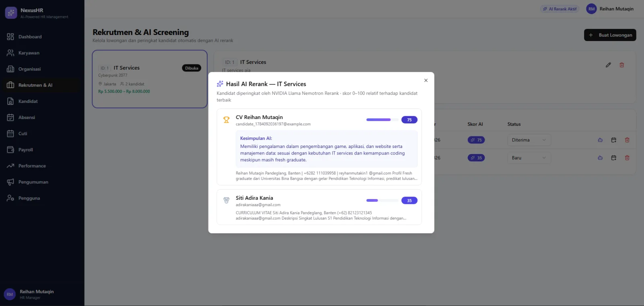This screenshot has width=644, height=306.
Task: Click the sparkle icon in dialog title
Action: tap(220, 84)
